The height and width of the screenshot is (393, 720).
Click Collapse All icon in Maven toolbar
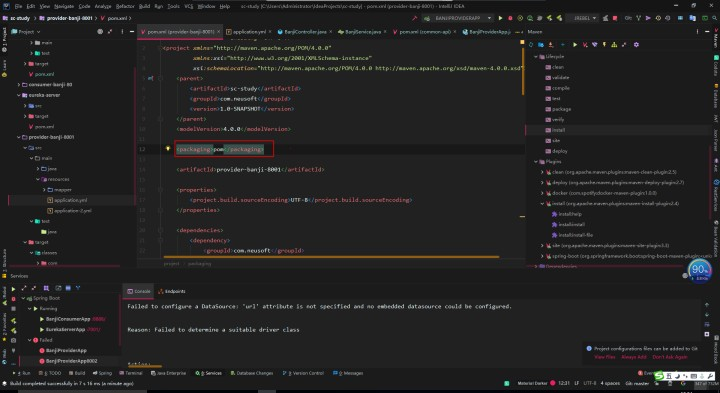coord(624,45)
